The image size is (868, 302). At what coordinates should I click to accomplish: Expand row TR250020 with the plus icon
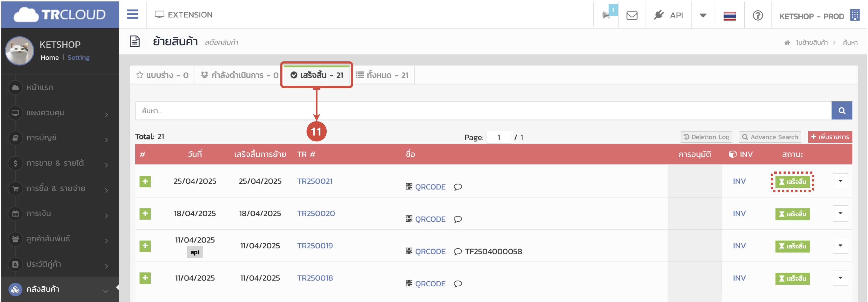(x=145, y=214)
